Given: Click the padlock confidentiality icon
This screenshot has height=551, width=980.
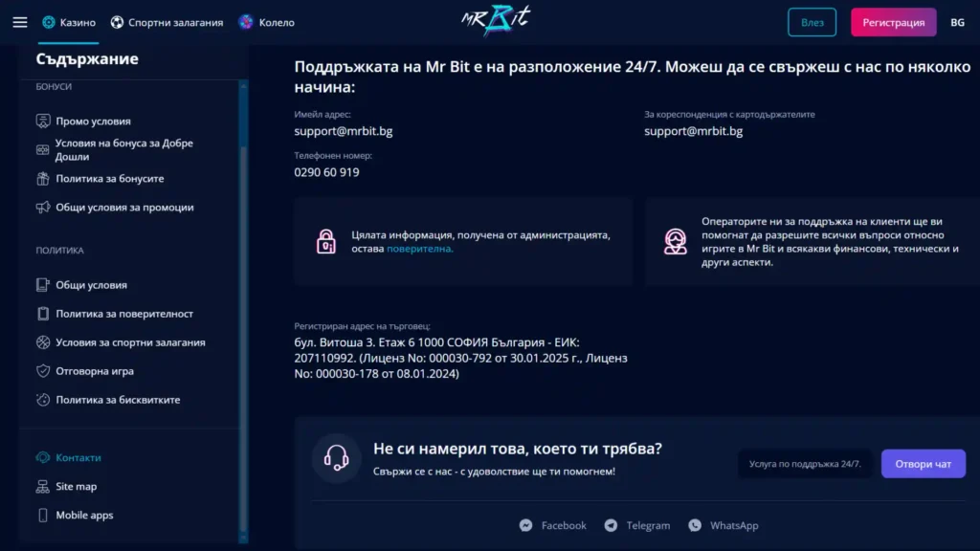Looking at the screenshot, I should (x=325, y=242).
